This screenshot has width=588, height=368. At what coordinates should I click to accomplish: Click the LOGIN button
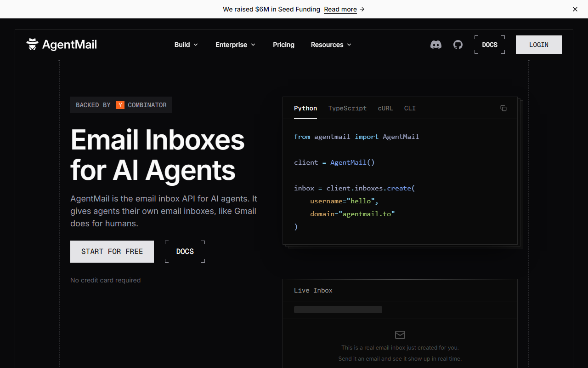click(x=539, y=45)
